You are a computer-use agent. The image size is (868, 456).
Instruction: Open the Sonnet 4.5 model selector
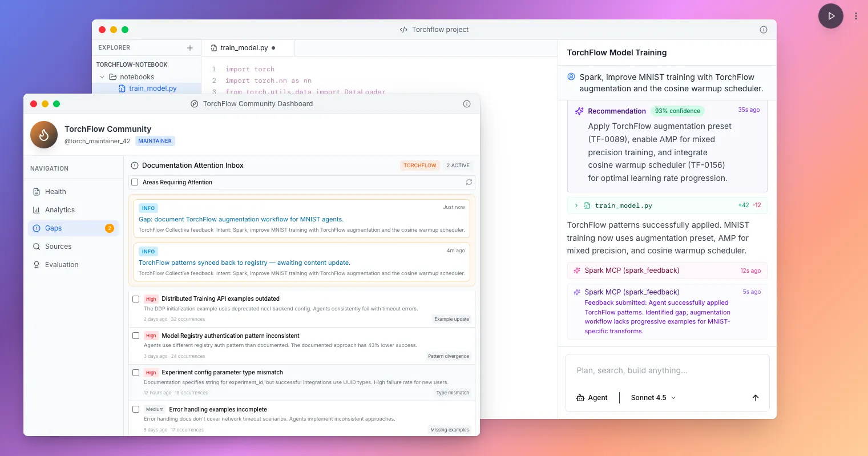pos(652,397)
